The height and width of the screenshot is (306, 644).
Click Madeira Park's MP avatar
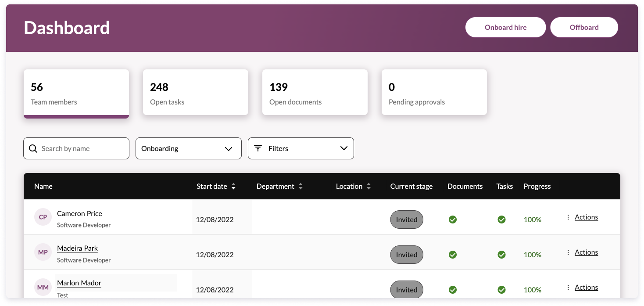click(43, 252)
